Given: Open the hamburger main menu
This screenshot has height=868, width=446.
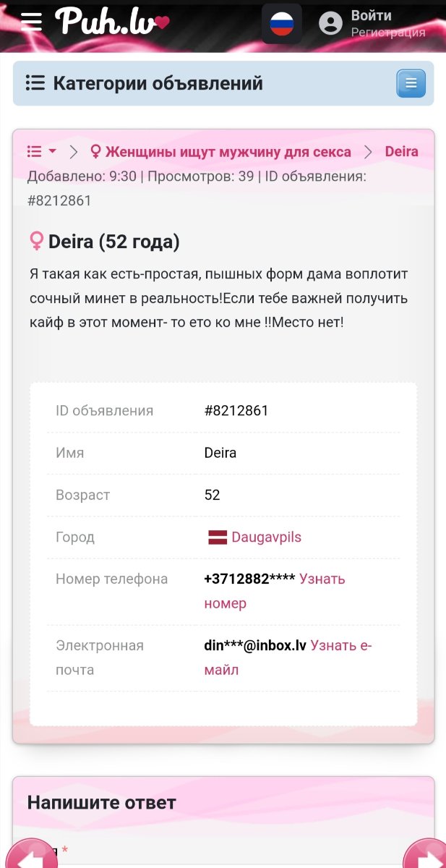Looking at the screenshot, I should point(32,22).
